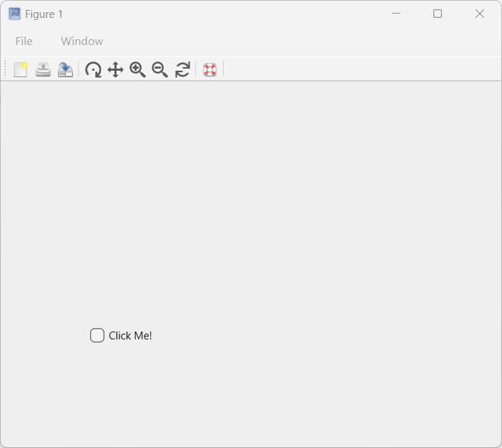Image resolution: width=502 pixels, height=448 pixels.
Task: Select the Zoom Out magnifier tool
Action: coord(159,69)
